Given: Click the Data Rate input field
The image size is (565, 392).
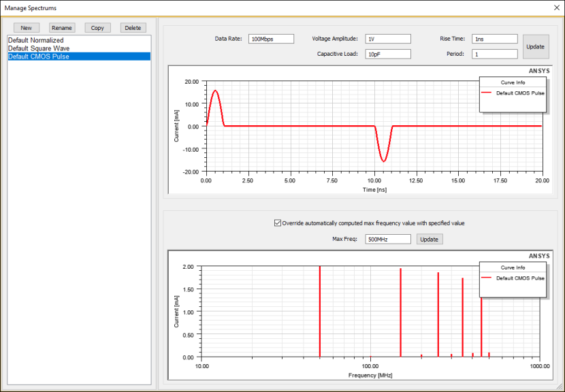Looking at the screenshot, I should pos(271,39).
